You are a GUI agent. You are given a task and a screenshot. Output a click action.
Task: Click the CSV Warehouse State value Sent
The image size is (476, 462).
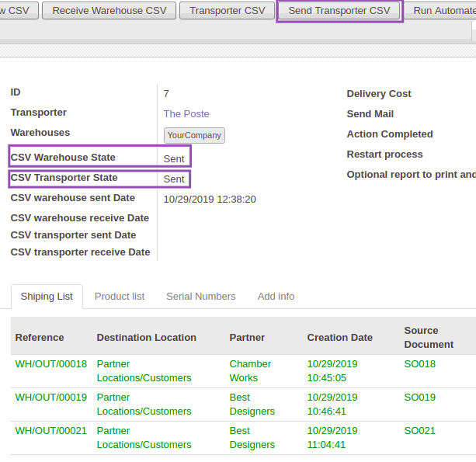174,158
